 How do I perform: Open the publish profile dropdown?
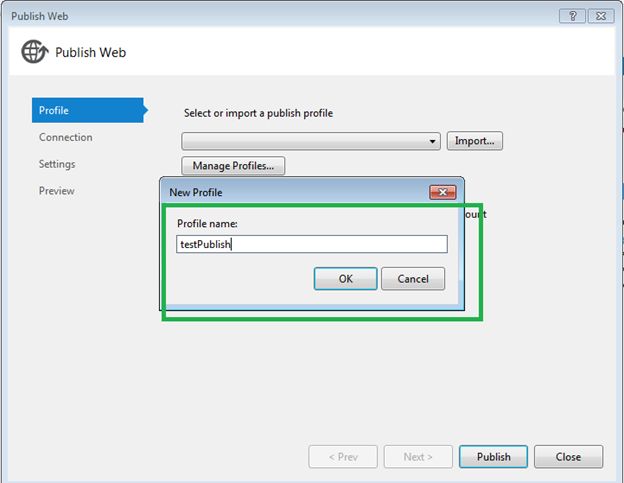tap(311, 141)
